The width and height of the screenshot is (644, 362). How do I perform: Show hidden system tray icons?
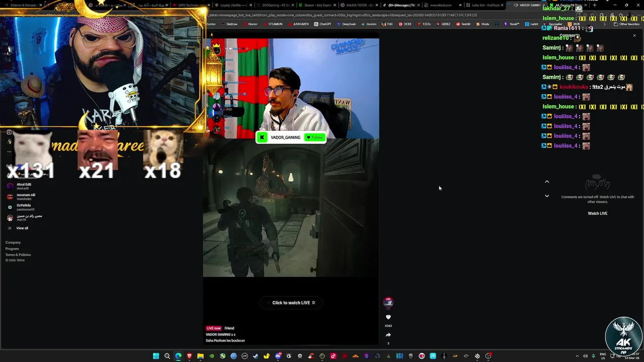coord(577,356)
